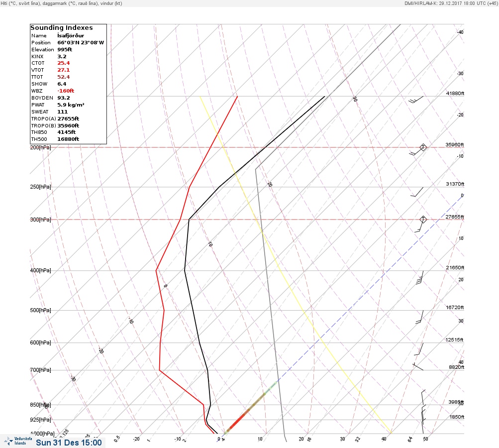Click the SHOW value 6.4
The width and height of the screenshot is (499, 448).
[62, 84]
